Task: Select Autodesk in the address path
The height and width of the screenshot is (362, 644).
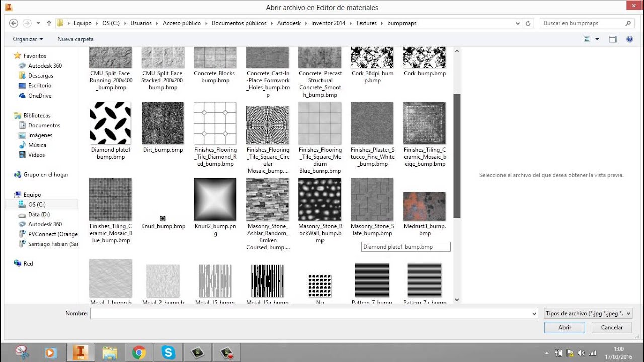Action: [x=289, y=23]
